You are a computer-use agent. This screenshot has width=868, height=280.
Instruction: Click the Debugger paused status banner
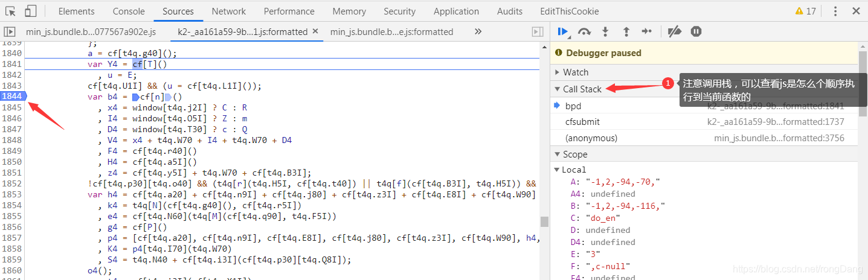coord(704,53)
